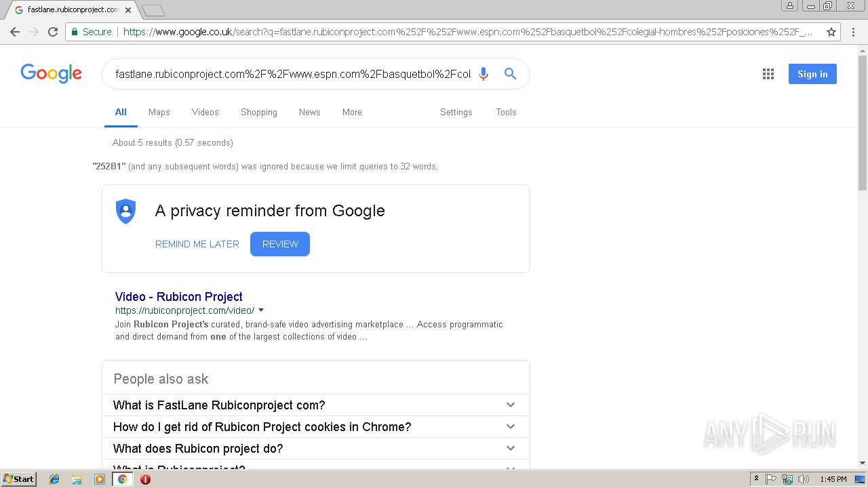The height and width of the screenshot is (488, 868).
Task: Click the scrollbar down arrow
Action: click(x=863, y=464)
